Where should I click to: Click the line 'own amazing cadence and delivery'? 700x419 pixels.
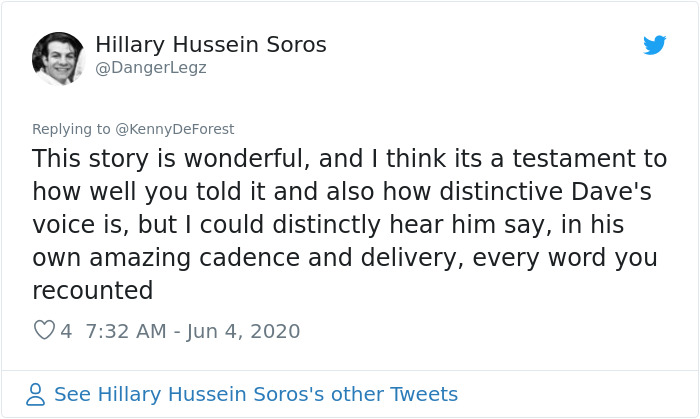(x=248, y=258)
